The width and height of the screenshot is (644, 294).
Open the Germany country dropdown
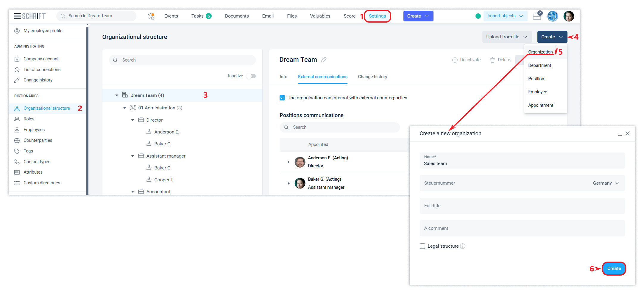coord(606,183)
